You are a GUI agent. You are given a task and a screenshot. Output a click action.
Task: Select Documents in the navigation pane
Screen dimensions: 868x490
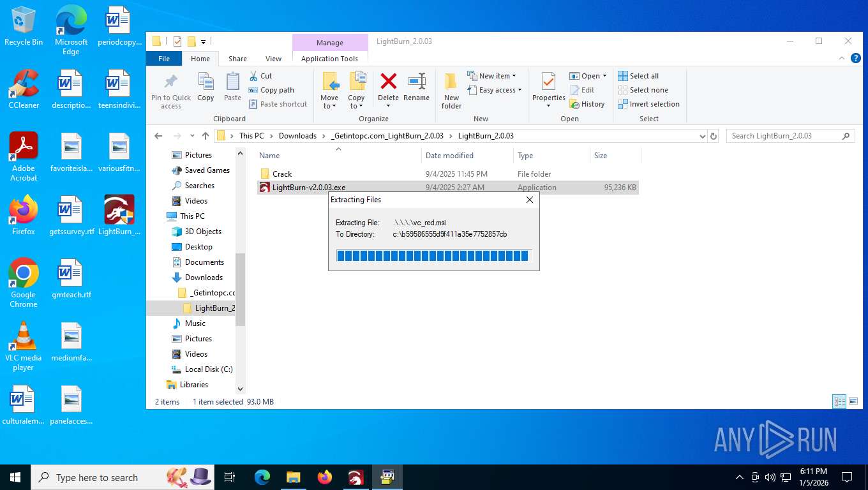[x=204, y=262]
